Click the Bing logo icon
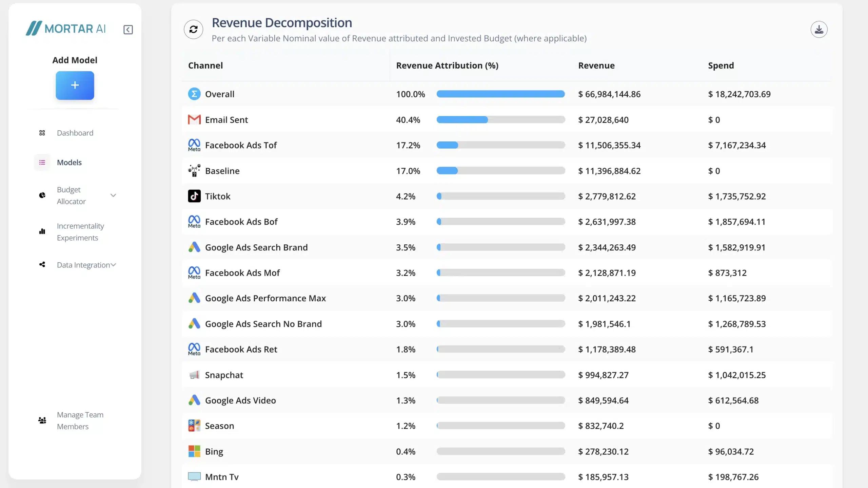The image size is (868, 488). click(194, 451)
